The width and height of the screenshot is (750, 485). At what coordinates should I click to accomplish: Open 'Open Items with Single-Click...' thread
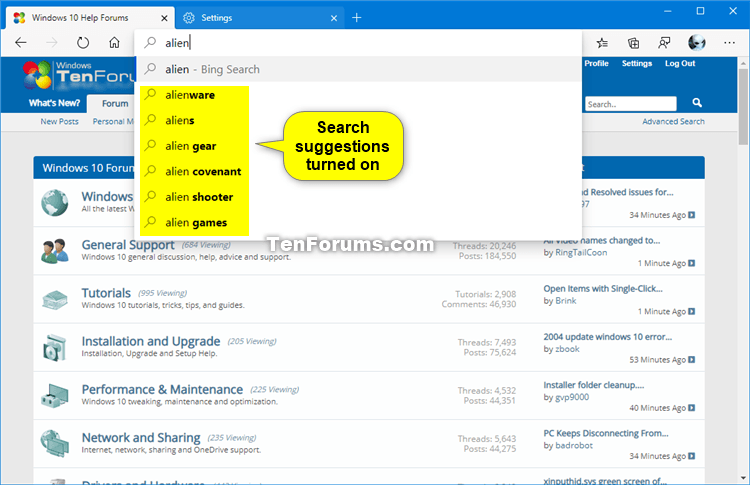click(603, 288)
